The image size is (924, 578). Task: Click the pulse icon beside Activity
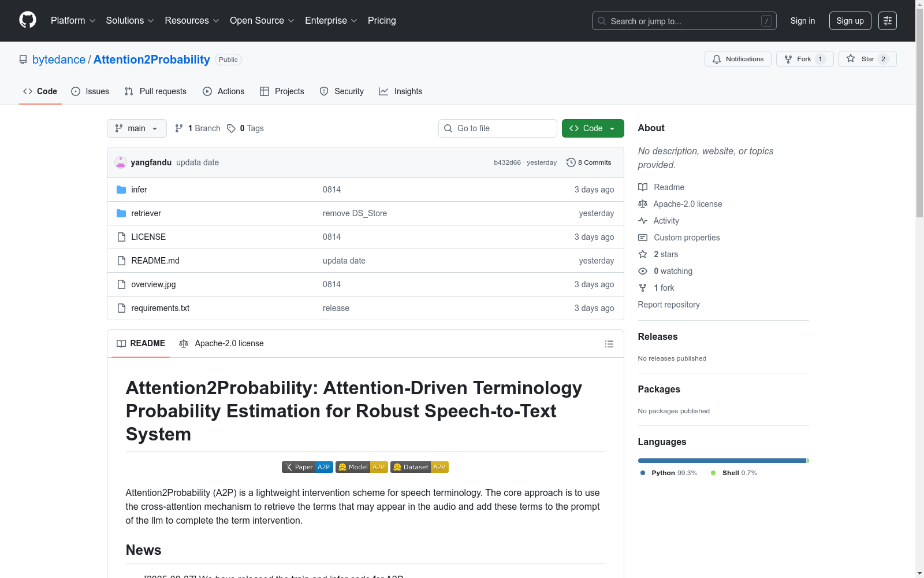tap(643, 221)
